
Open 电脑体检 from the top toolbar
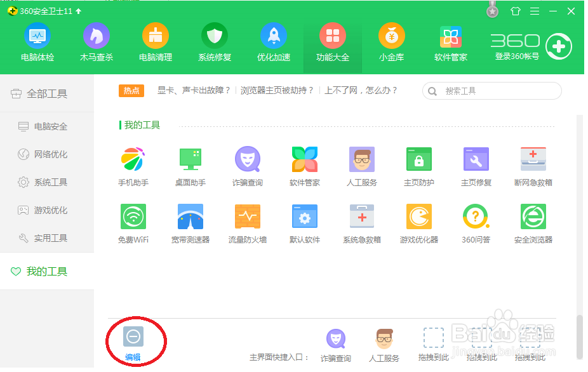coord(37,43)
